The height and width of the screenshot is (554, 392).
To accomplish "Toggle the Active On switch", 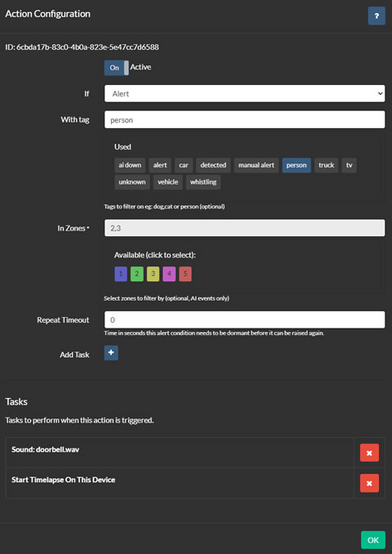I will coord(117,68).
